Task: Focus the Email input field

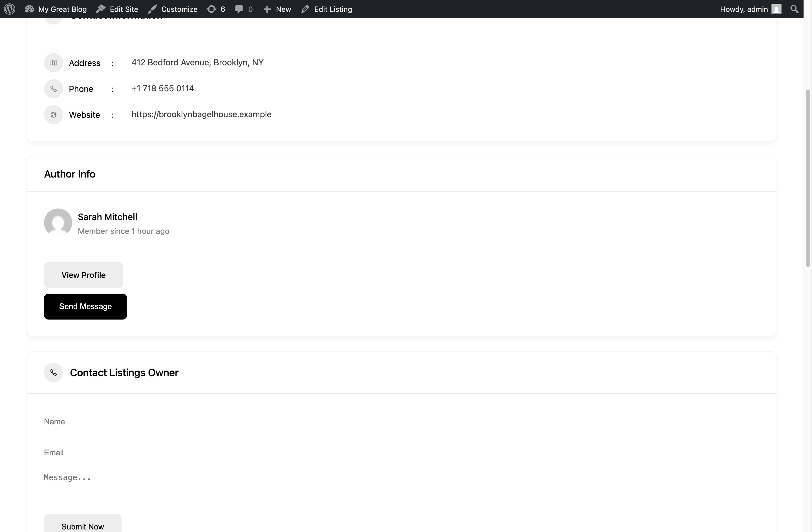Action: (401, 453)
